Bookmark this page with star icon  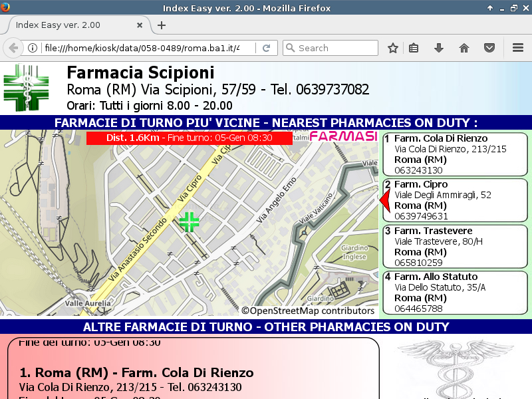(x=393, y=48)
